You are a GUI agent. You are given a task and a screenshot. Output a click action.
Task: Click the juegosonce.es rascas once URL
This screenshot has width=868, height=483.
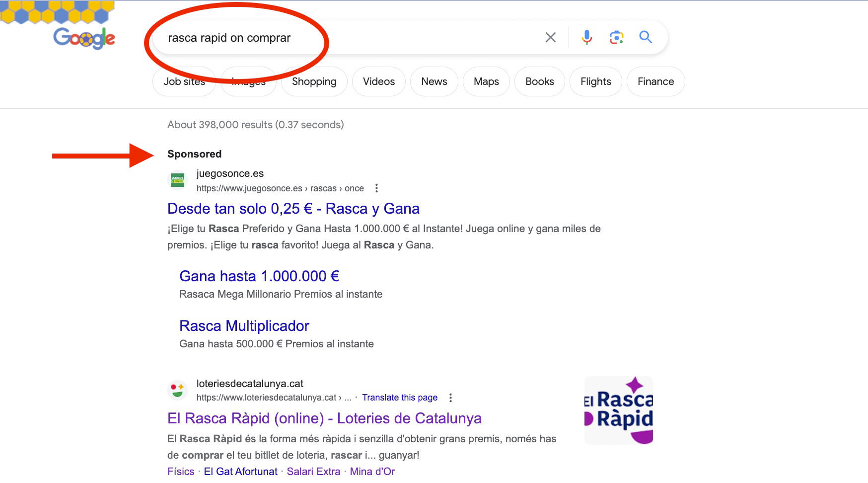[x=280, y=188]
